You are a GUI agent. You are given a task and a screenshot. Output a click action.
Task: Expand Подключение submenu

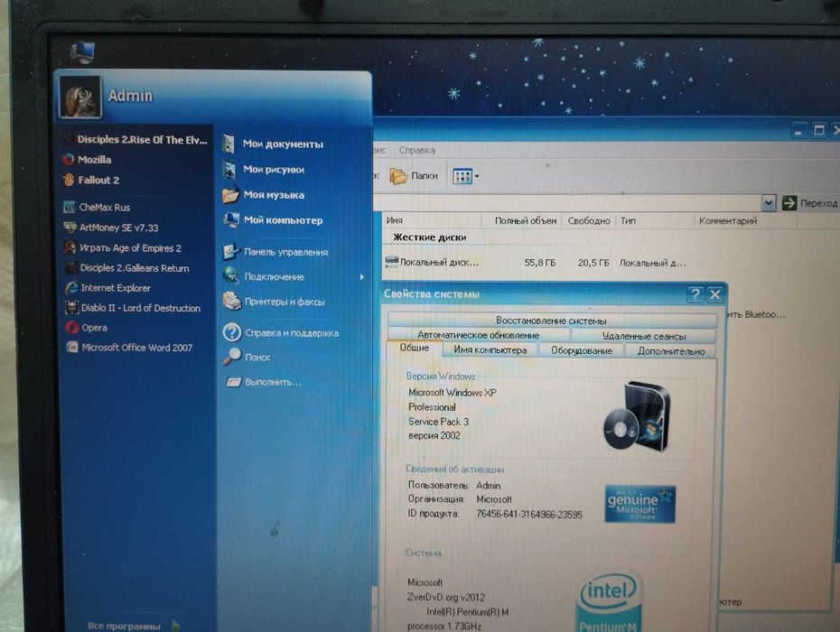coord(294,277)
